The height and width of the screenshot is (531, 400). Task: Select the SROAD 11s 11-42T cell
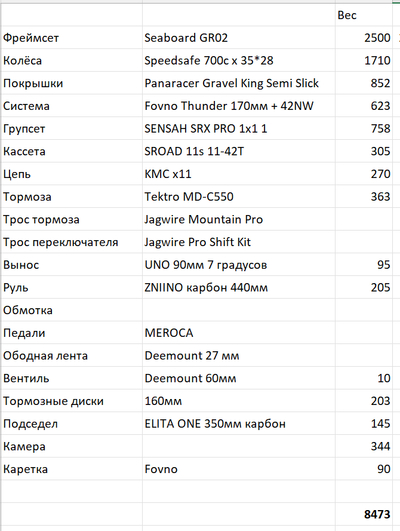coord(239,151)
